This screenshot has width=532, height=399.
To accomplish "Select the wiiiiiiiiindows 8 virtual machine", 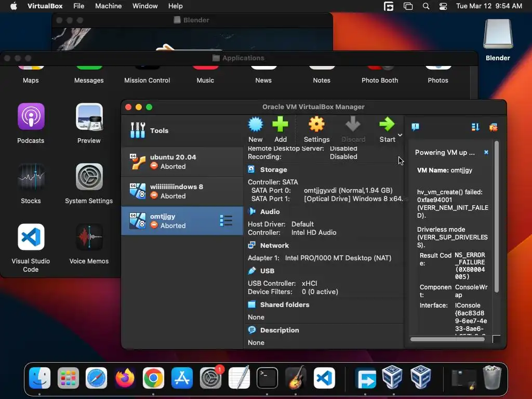I will (182, 191).
